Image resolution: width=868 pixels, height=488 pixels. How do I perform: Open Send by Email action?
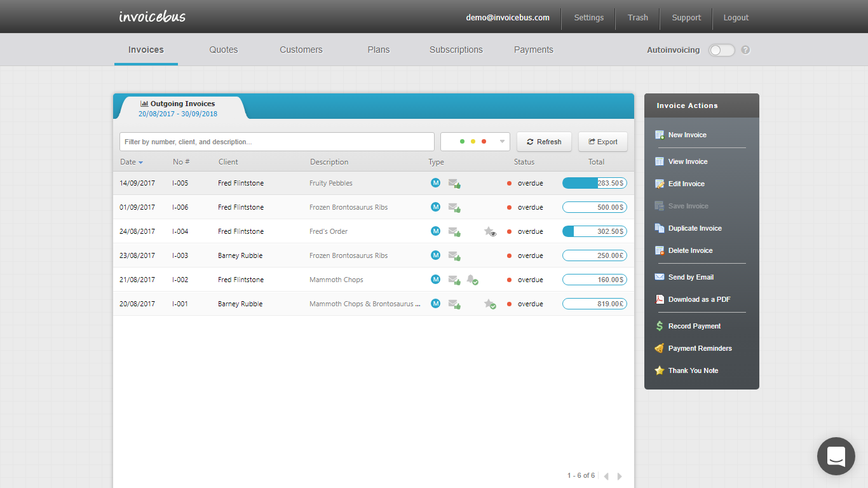point(691,277)
